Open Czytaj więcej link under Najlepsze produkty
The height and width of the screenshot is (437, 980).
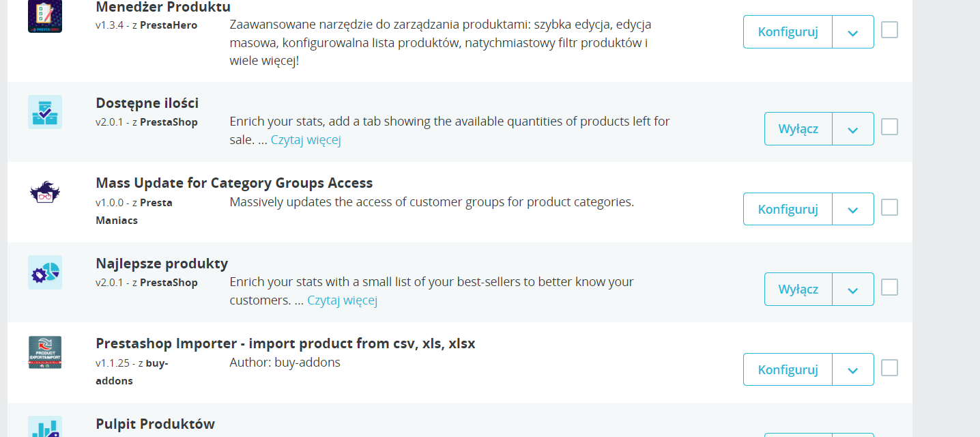click(x=342, y=300)
